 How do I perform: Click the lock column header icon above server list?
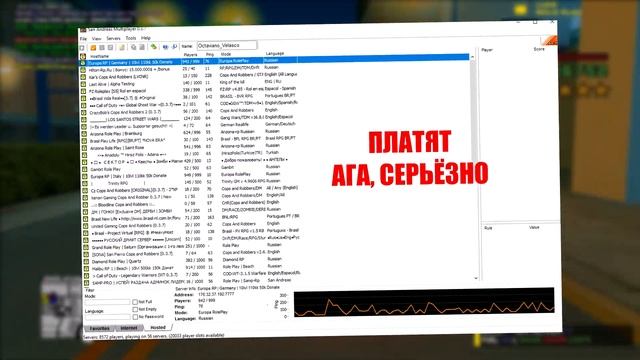click(x=83, y=56)
